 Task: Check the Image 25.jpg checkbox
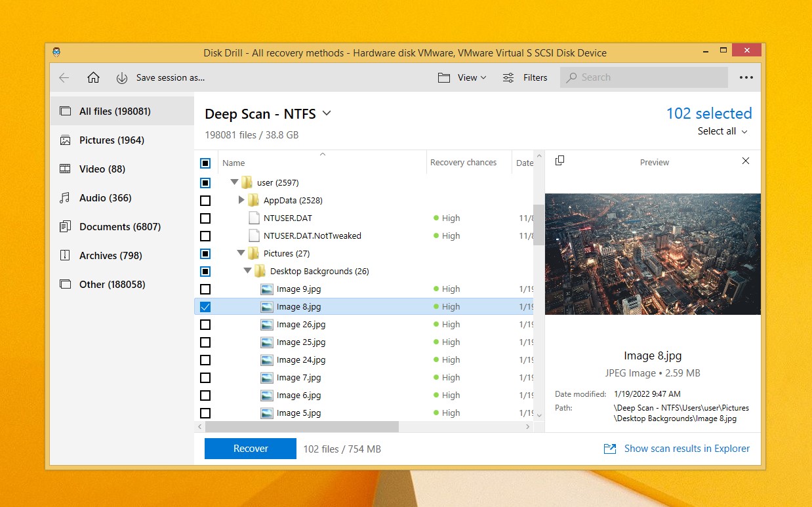tap(205, 342)
